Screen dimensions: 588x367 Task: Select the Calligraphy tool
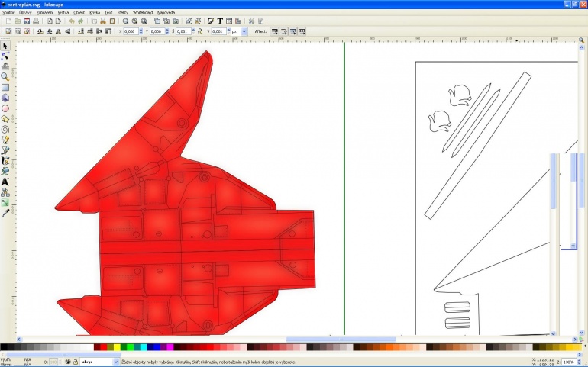point(5,161)
